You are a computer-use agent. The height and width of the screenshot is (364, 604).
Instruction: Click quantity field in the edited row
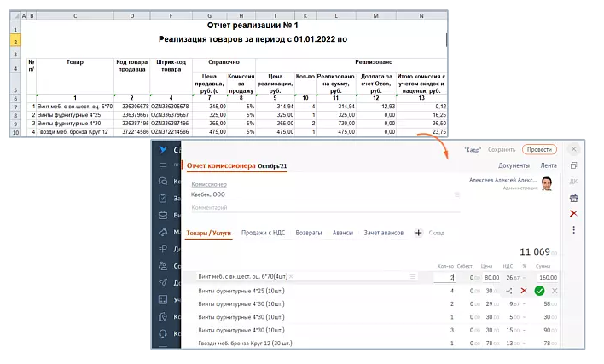tap(444, 277)
